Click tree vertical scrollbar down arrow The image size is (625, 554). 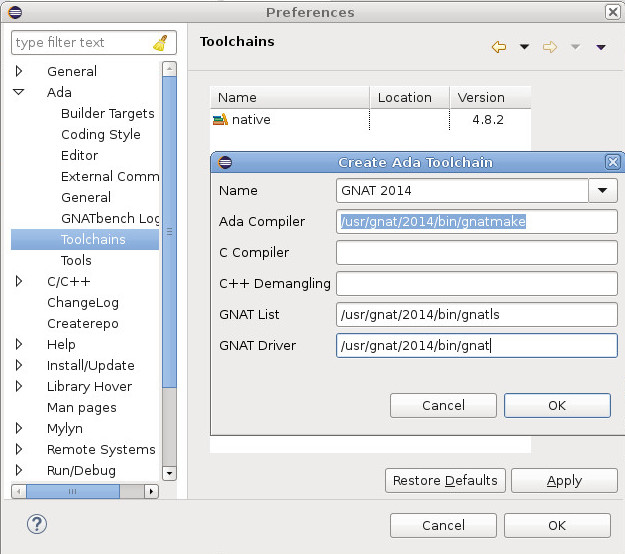click(169, 473)
